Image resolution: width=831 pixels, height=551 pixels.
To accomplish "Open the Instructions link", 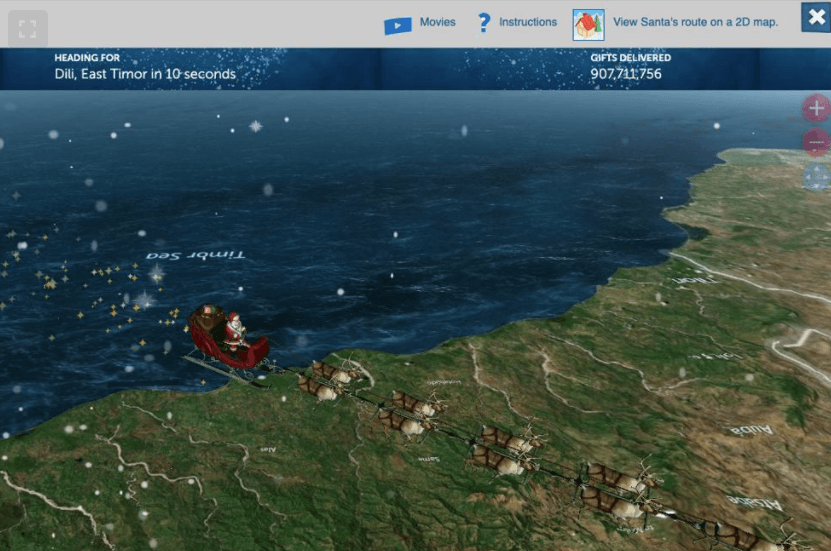I will pyautogui.click(x=528, y=22).
